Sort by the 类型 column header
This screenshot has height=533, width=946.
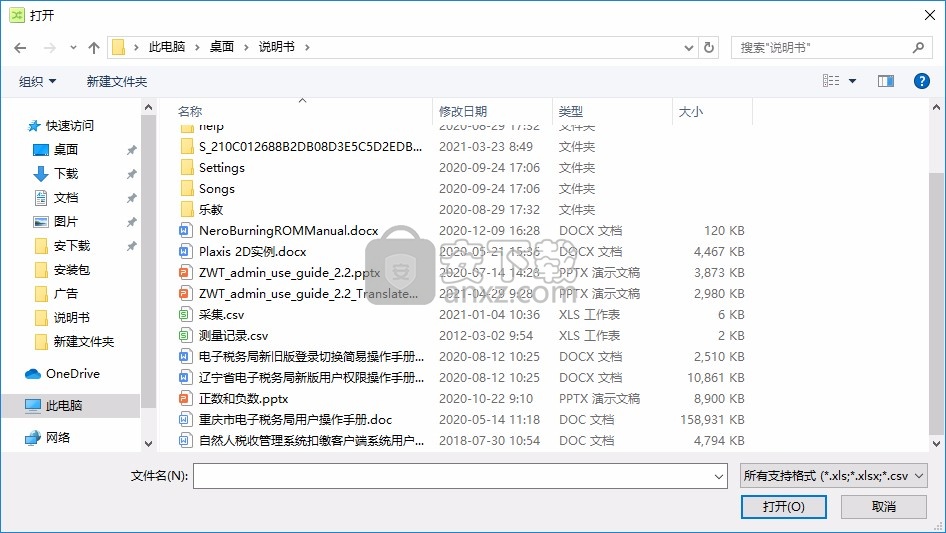(x=570, y=111)
